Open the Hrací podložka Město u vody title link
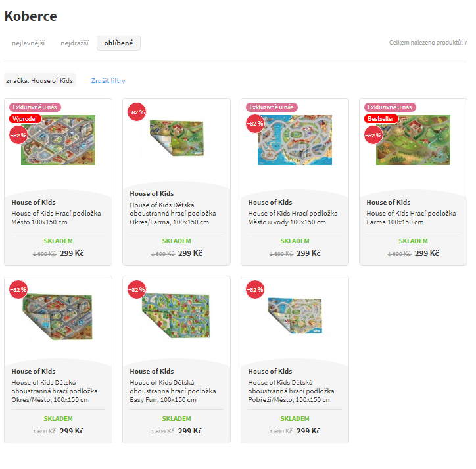The width and height of the screenshot is (476, 469). coord(293,218)
